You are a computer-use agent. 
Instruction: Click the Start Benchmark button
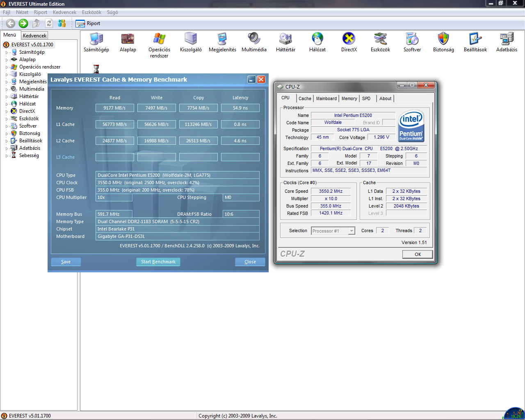click(158, 262)
